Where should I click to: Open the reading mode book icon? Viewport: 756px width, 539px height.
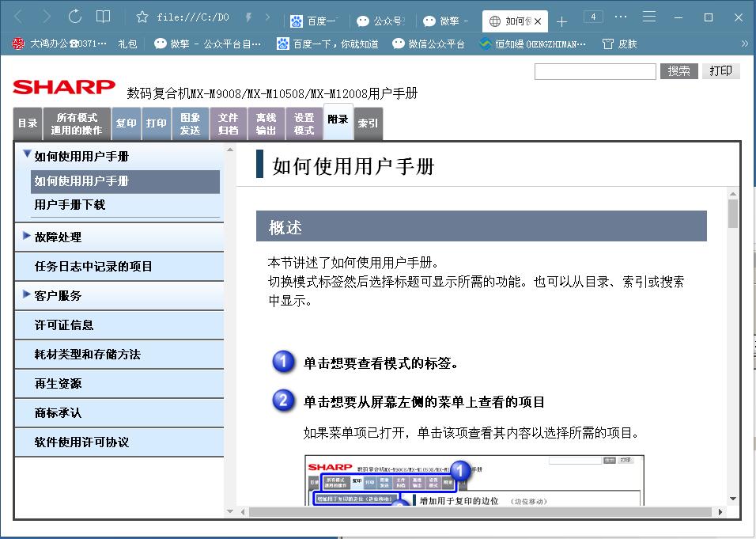pyautogui.click(x=103, y=17)
